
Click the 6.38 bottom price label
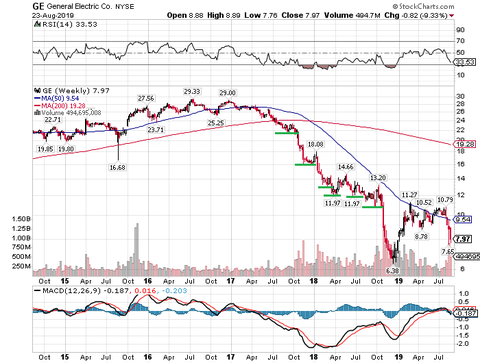392,271
